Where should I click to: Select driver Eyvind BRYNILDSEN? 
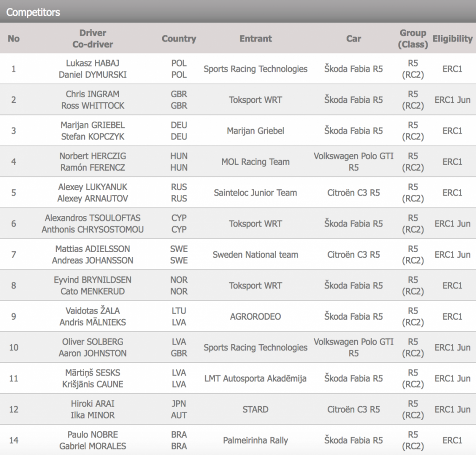93,280
